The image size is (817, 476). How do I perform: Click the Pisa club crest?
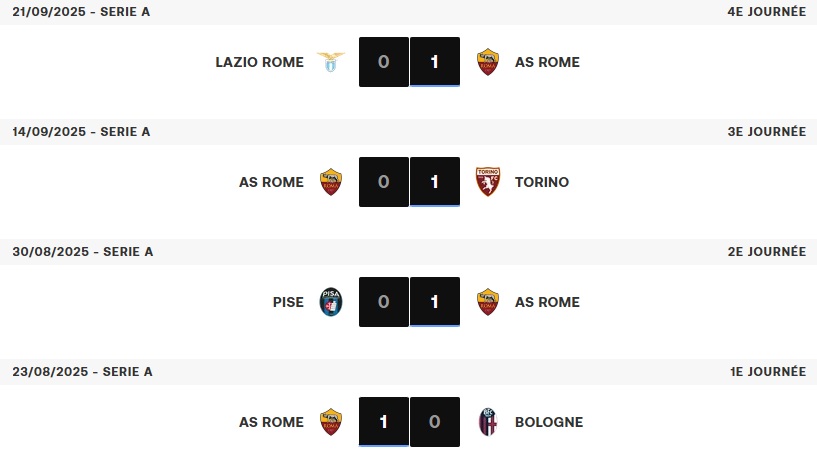click(331, 302)
